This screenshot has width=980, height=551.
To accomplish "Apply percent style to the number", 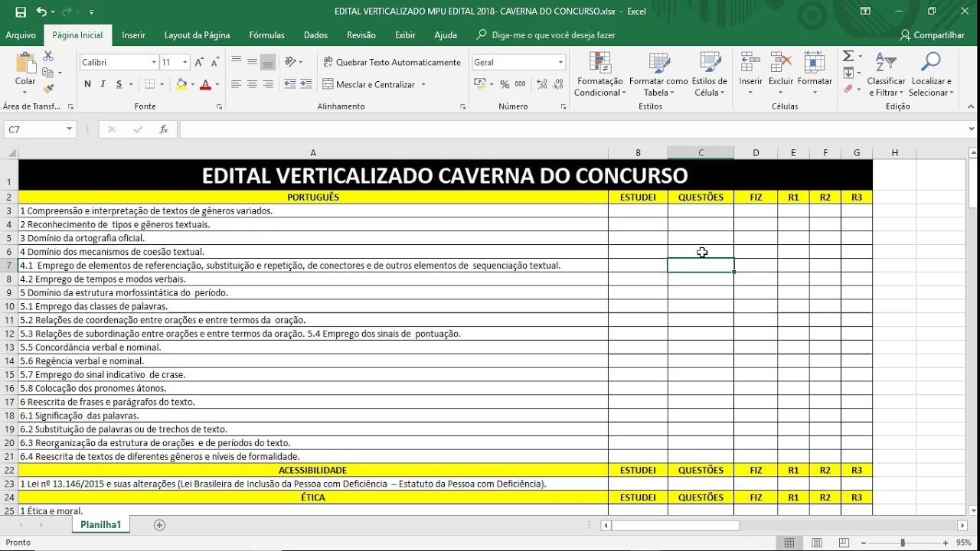I will 505,84.
